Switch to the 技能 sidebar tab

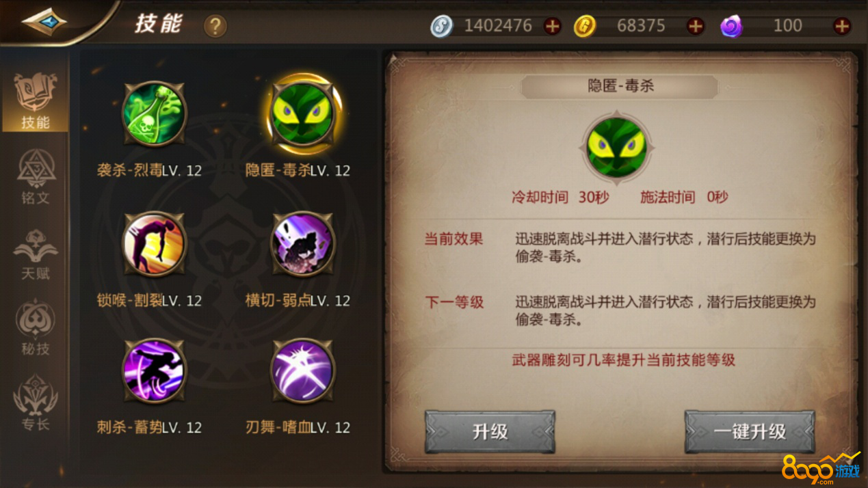[35, 101]
